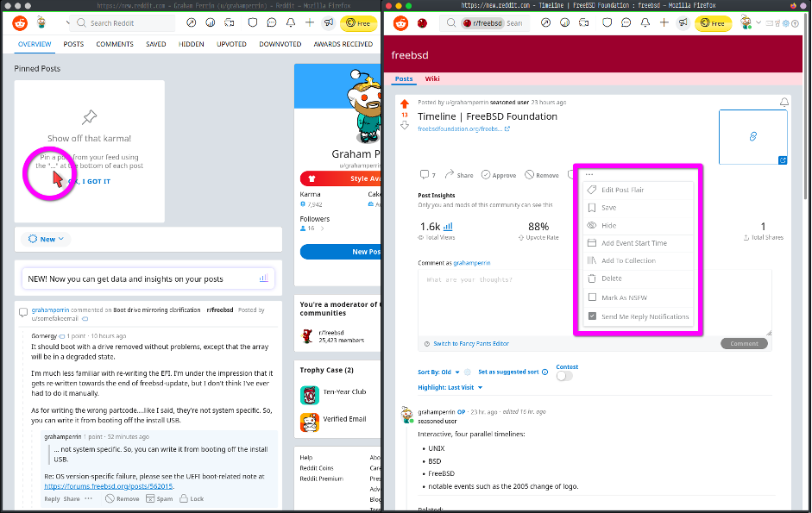Upvote the Timeline FreeBSD Foundation post
This screenshot has width=812, height=513.
(405, 103)
